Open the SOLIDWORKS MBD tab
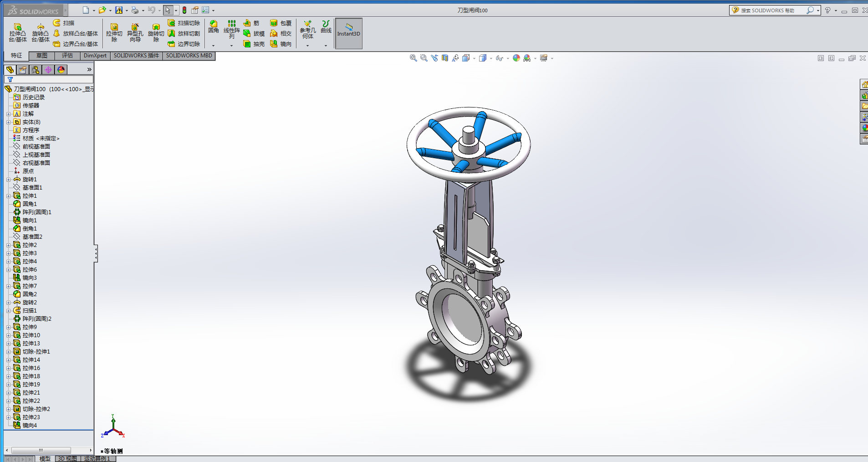The width and height of the screenshot is (868, 462). pos(189,56)
